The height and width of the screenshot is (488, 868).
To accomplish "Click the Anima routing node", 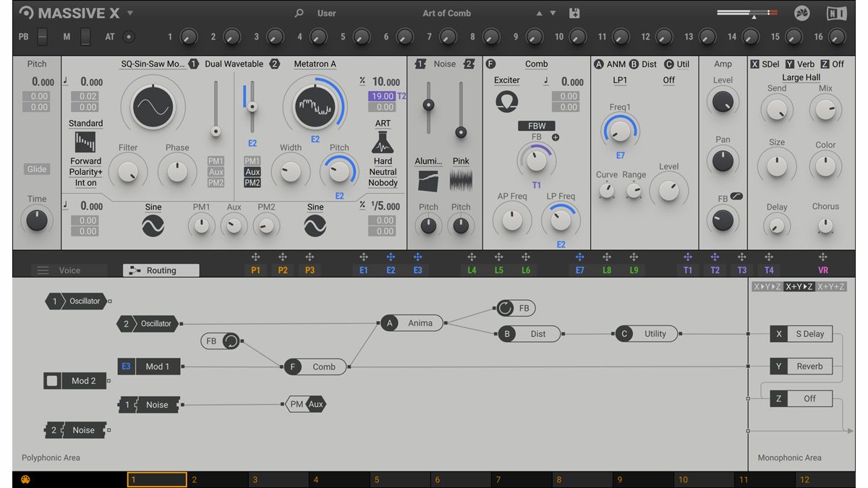I will pyautogui.click(x=412, y=323).
